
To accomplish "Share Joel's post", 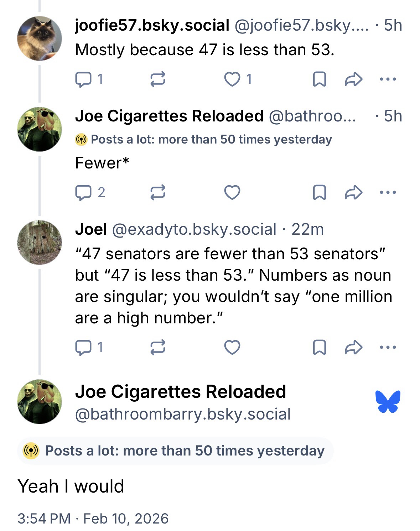I will (x=353, y=347).
